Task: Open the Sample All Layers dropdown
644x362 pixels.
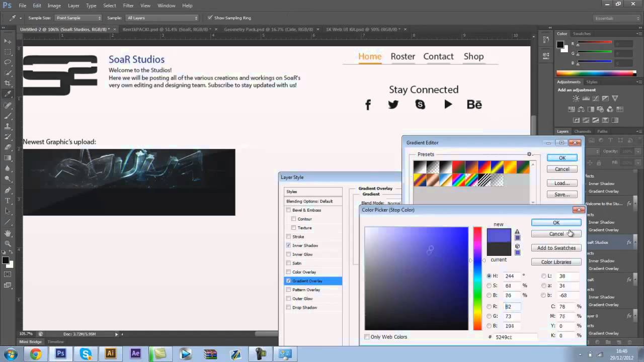Action: coord(162,18)
